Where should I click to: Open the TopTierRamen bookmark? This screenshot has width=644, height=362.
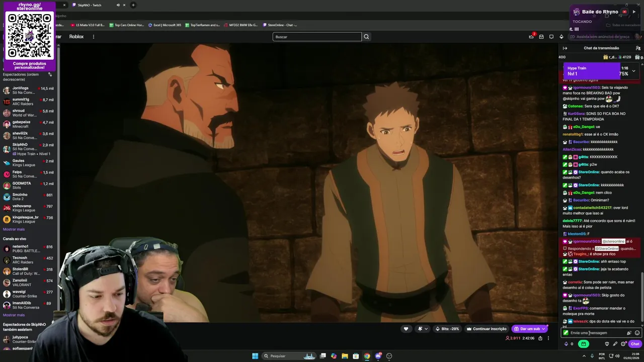tap(202, 25)
